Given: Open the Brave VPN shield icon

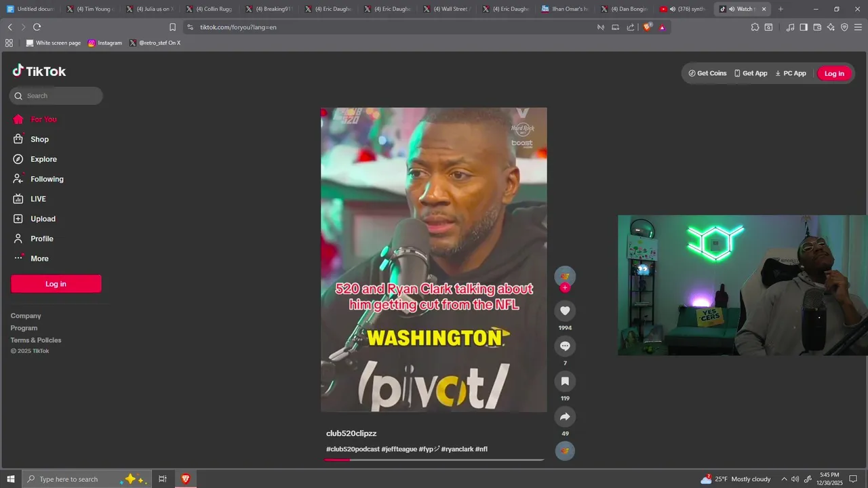Looking at the screenshot, I should [844, 27].
